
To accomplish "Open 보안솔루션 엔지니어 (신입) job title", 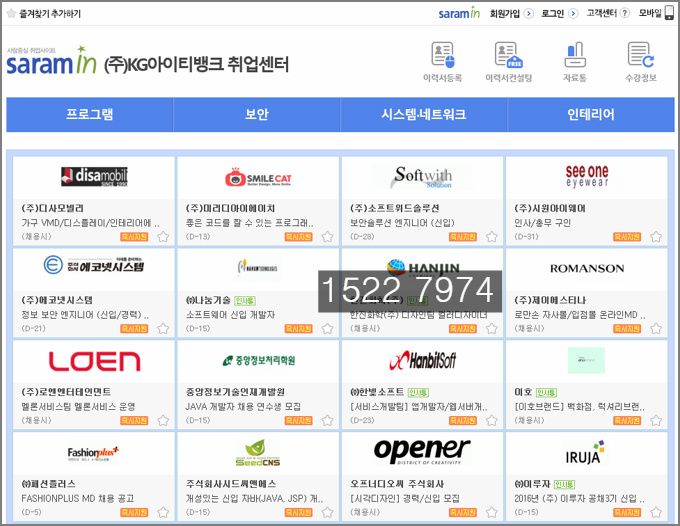I will (x=402, y=223).
